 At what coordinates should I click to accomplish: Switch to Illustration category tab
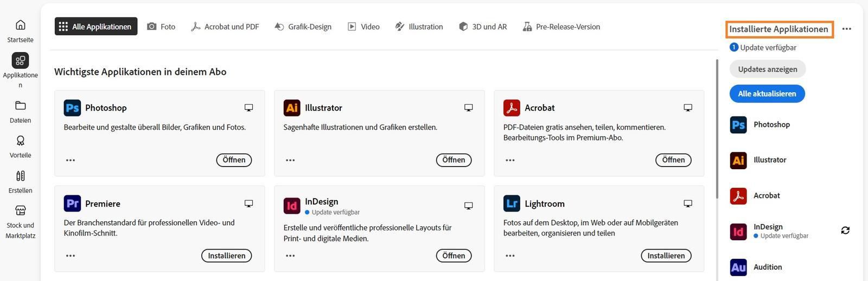click(x=419, y=27)
